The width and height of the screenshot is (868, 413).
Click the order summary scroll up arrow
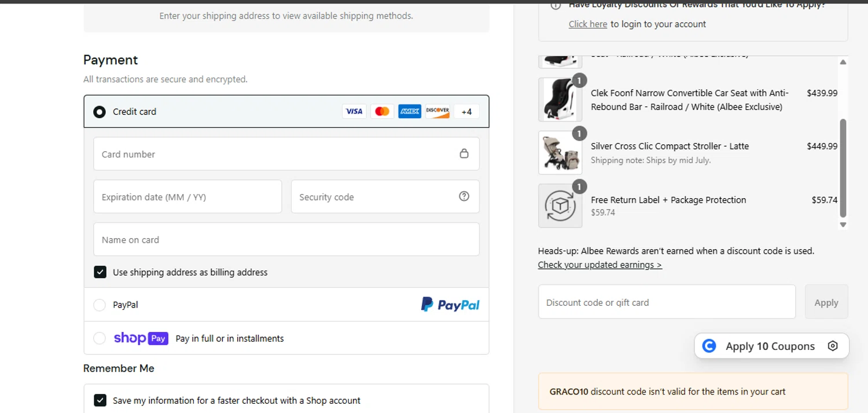click(843, 62)
